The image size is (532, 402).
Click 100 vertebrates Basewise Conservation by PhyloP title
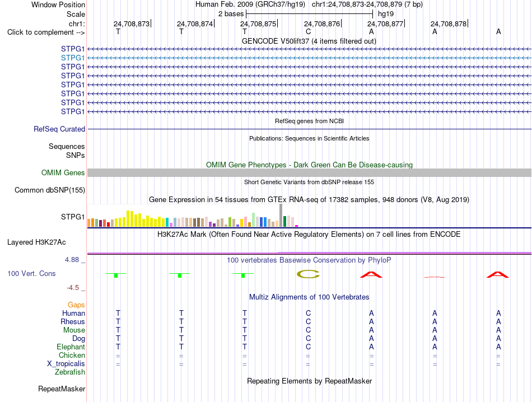(x=309, y=260)
